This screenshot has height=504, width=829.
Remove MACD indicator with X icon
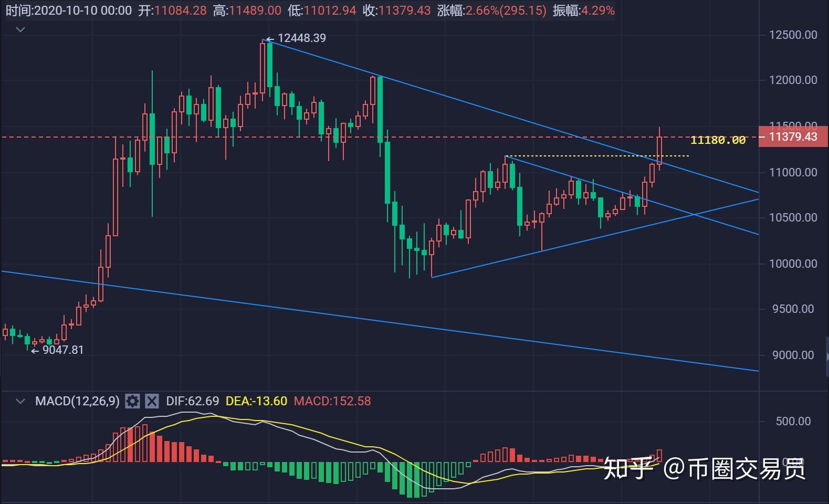pos(152,401)
